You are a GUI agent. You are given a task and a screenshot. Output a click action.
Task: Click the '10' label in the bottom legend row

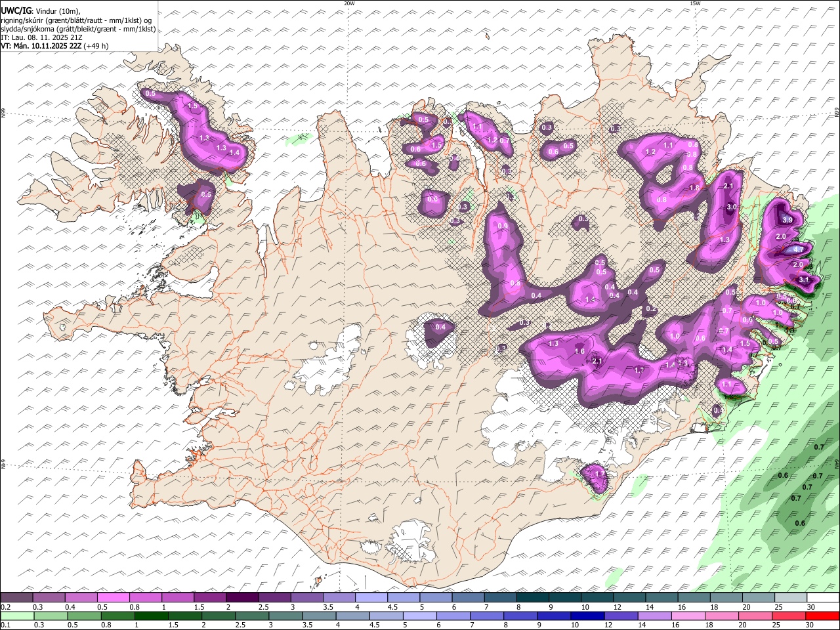(574, 625)
